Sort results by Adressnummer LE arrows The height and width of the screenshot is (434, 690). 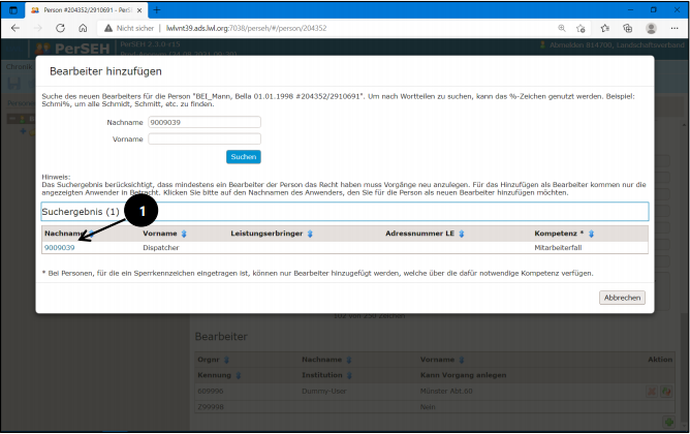coord(461,234)
